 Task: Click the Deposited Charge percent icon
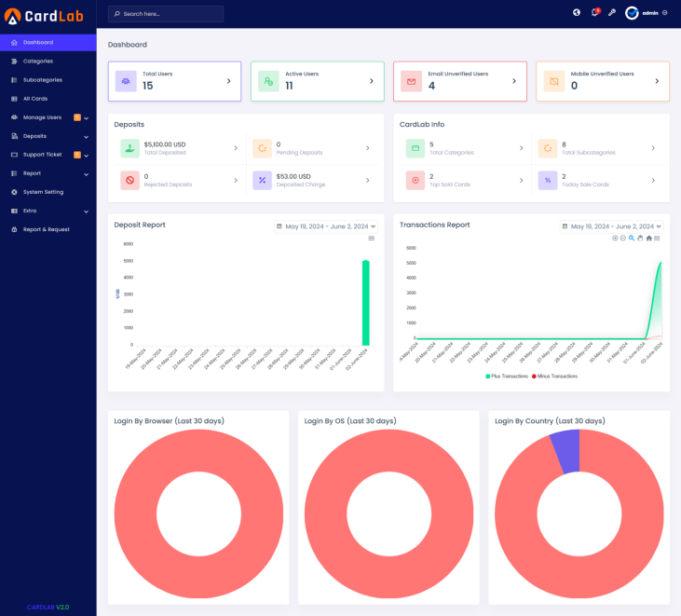click(262, 180)
